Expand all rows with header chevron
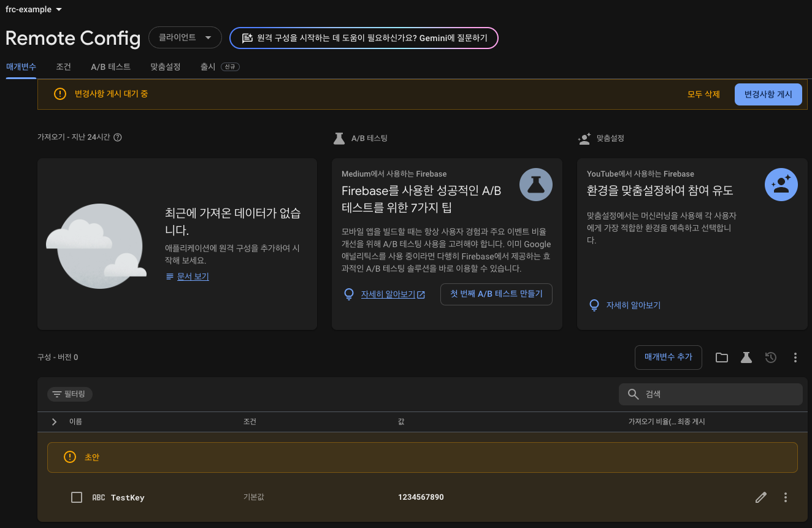Viewport: 812px width, 528px height. point(54,422)
